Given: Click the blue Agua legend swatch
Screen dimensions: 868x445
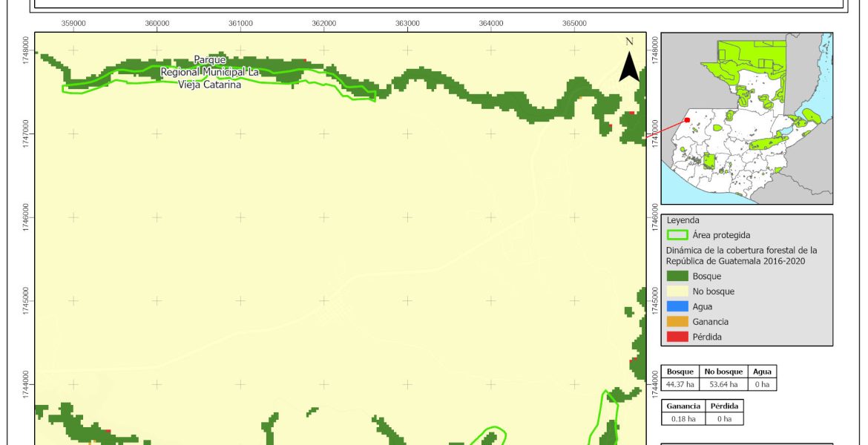Looking at the screenshot, I should pos(677,306).
